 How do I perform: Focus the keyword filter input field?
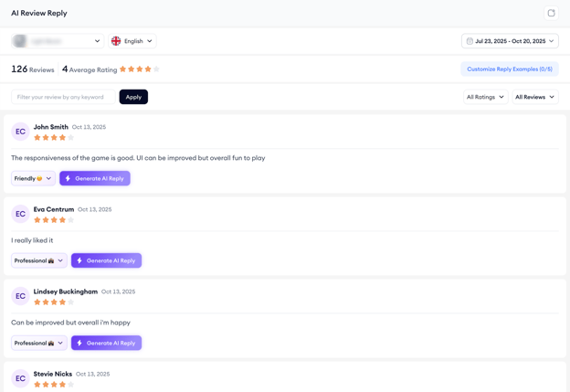pyautogui.click(x=63, y=97)
